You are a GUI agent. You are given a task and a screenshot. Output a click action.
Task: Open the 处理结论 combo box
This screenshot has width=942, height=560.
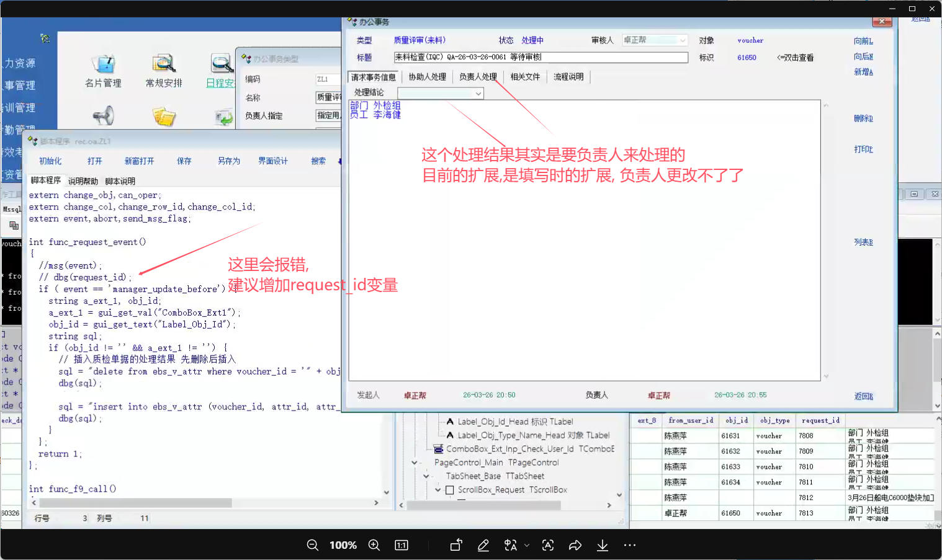(x=478, y=94)
